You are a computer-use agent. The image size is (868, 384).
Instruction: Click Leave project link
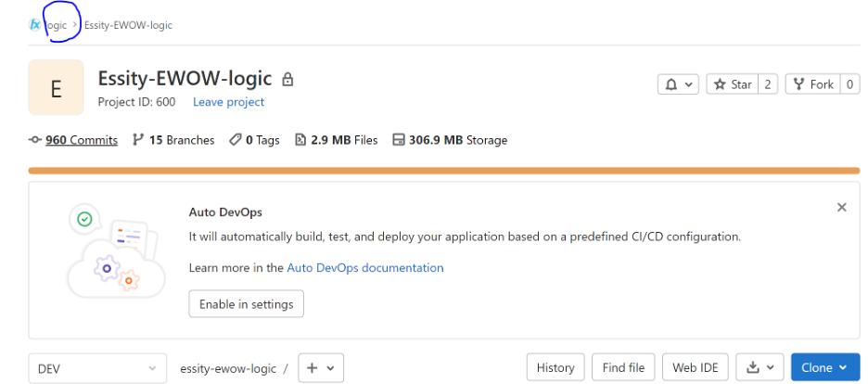(229, 102)
